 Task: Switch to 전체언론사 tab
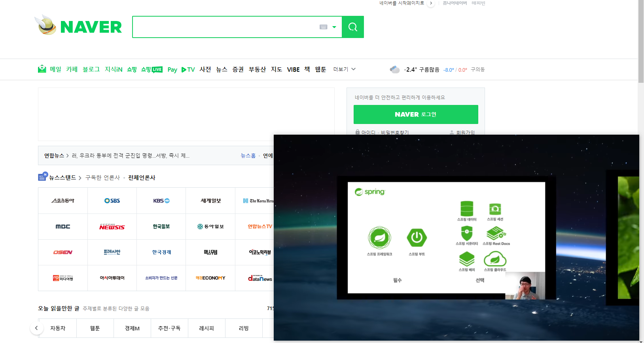(x=142, y=177)
